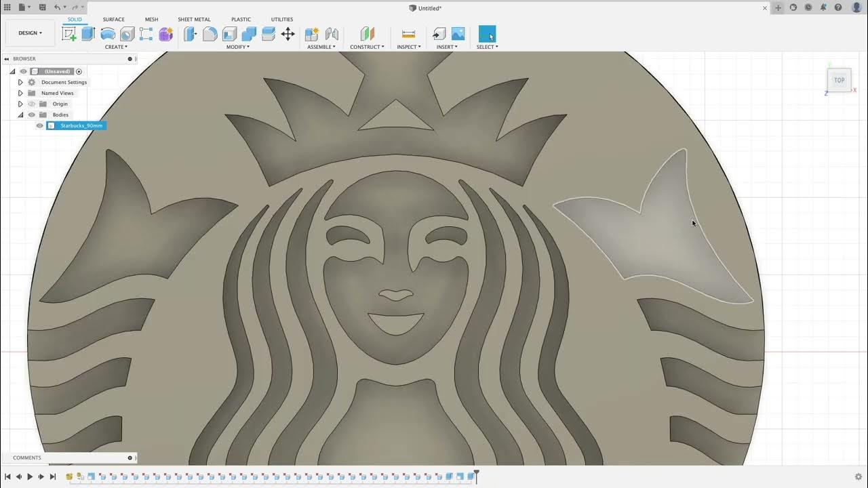Click the Redo arrow
The image size is (868, 488).
coord(74,7)
